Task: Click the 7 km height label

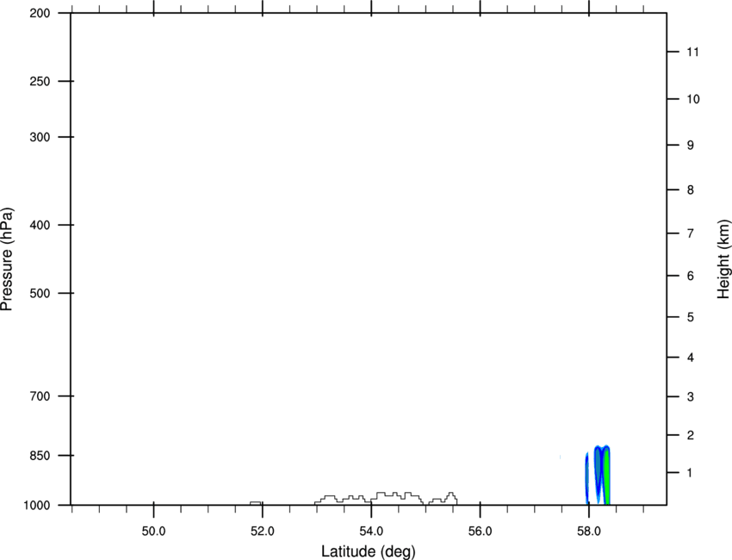Action: 691,233
